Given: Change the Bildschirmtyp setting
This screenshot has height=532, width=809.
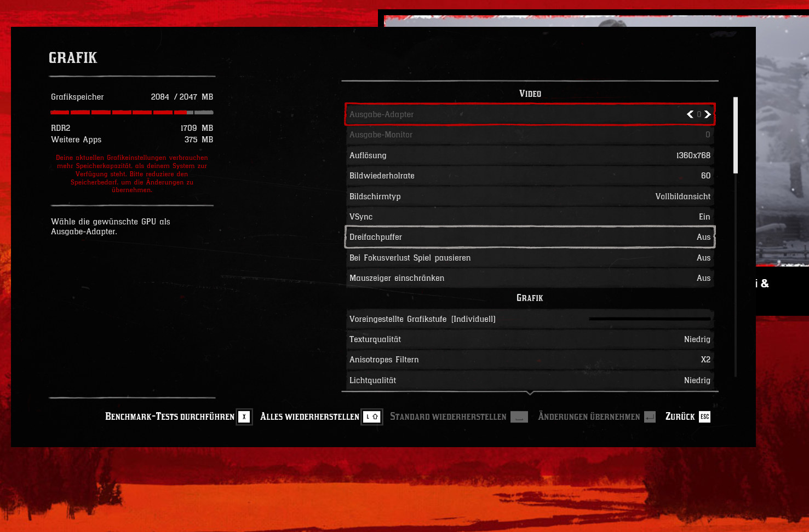Looking at the screenshot, I should [x=529, y=196].
